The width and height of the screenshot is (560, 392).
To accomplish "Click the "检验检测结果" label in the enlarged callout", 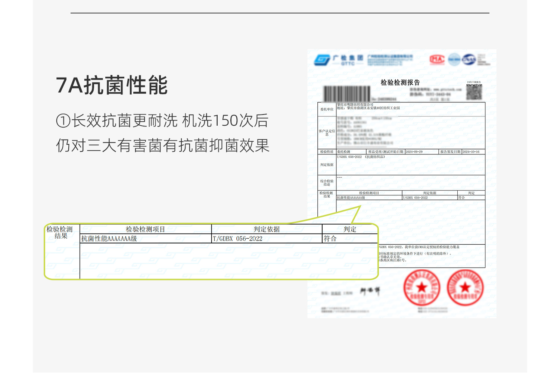I will (x=60, y=232).
